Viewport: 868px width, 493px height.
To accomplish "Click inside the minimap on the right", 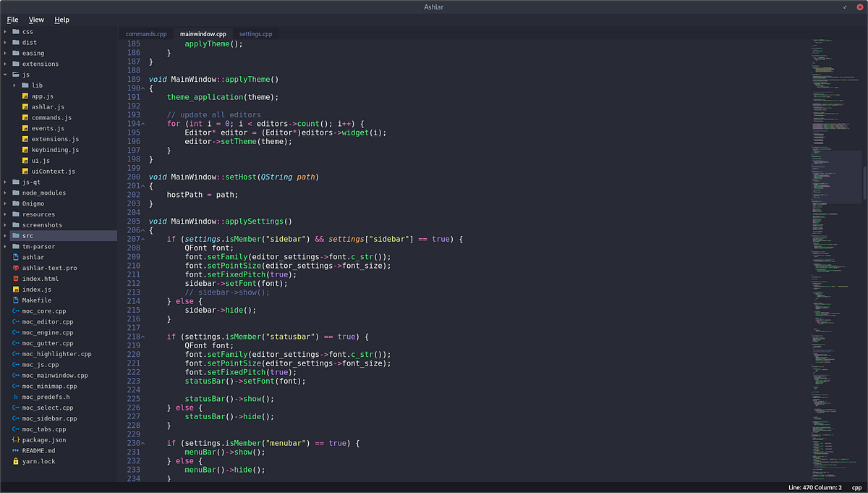I will click(832, 217).
